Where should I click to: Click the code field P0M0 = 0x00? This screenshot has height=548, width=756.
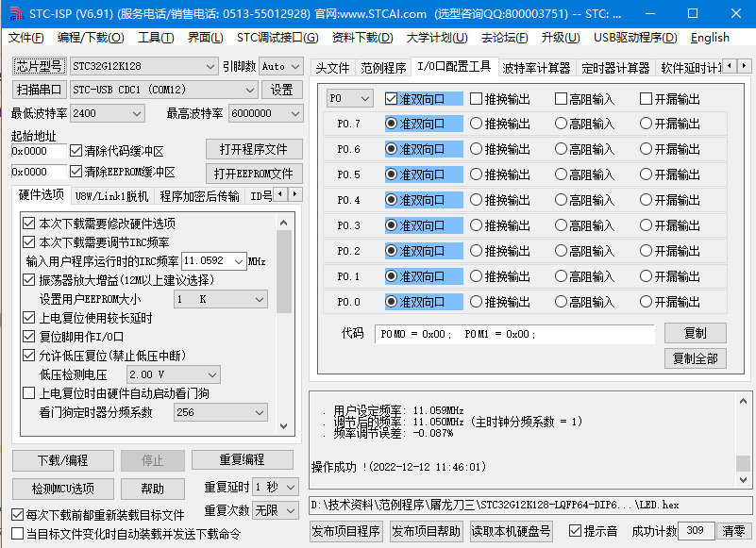pyautogui.click(x=514, y=334)
